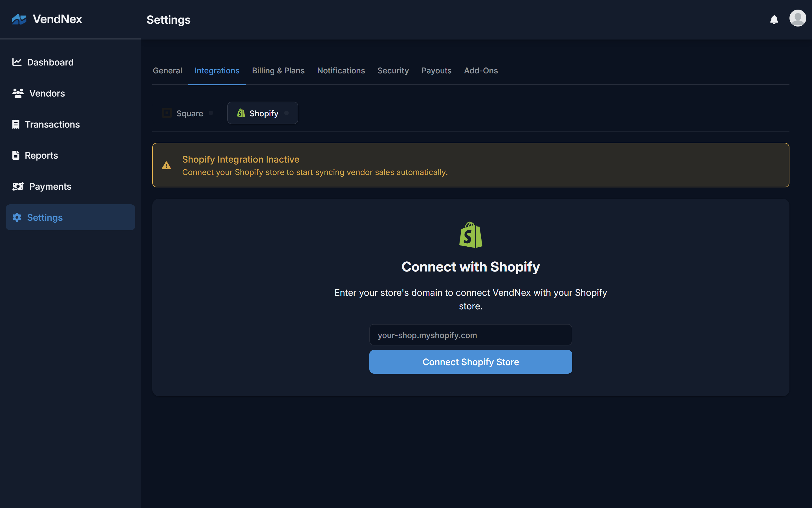Open the General settings tab
Viewport: 812px width, 508px height.
(167, 71)
